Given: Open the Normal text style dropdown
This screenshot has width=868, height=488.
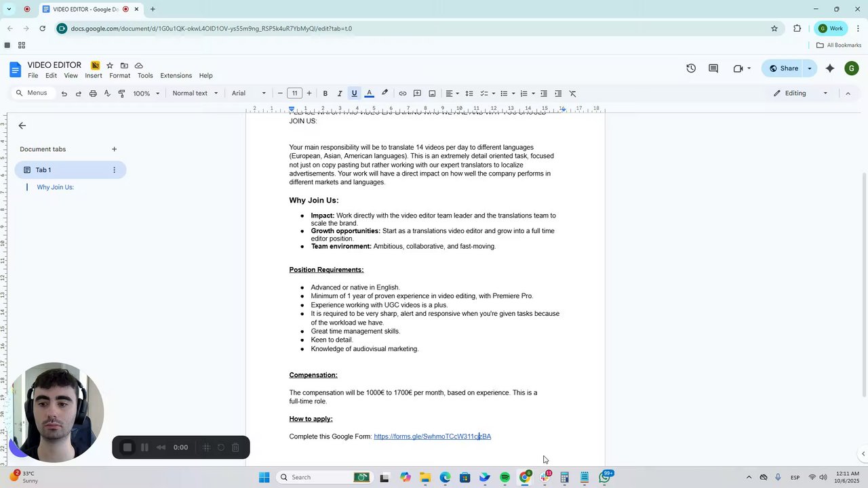Looking at the screenshot, I should (x=195, y=94).
